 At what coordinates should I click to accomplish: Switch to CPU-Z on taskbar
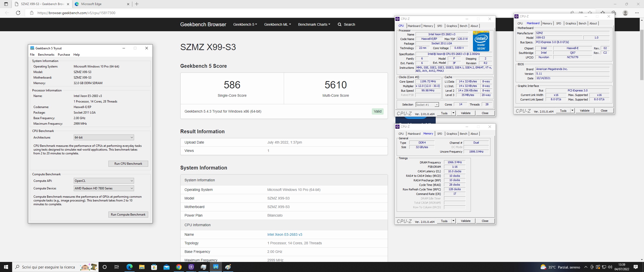191,267
